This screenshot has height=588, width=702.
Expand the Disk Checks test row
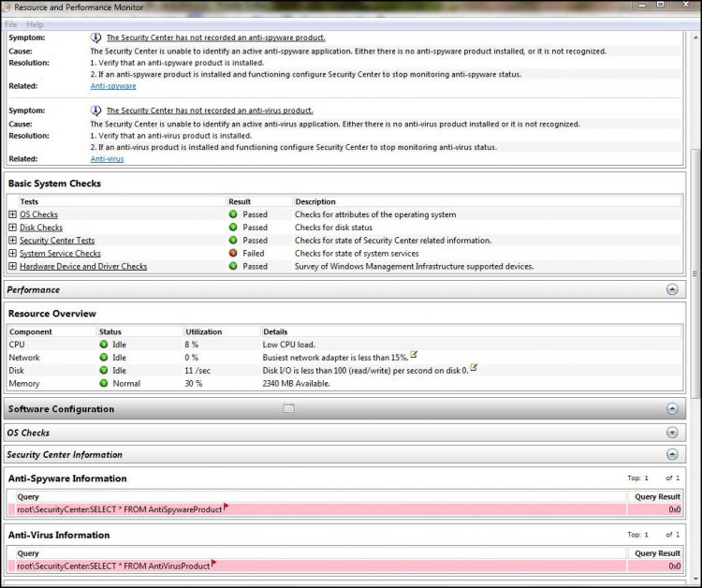tap(12, 228)
